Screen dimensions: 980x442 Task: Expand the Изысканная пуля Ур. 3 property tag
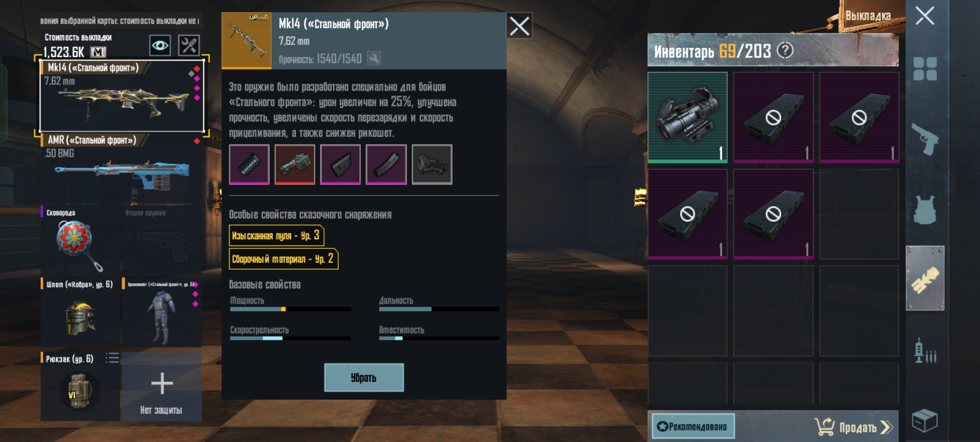pyautogui.click(x=277, y=236)
